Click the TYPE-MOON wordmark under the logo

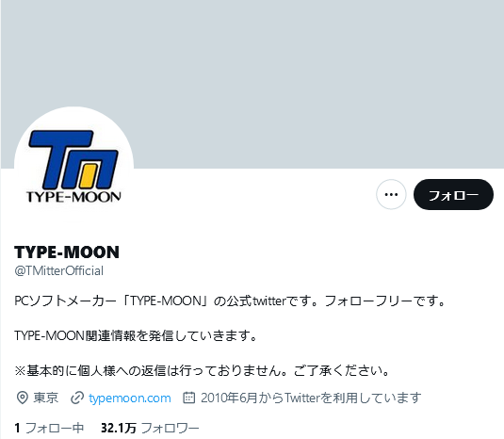click(x=73, y=197)
